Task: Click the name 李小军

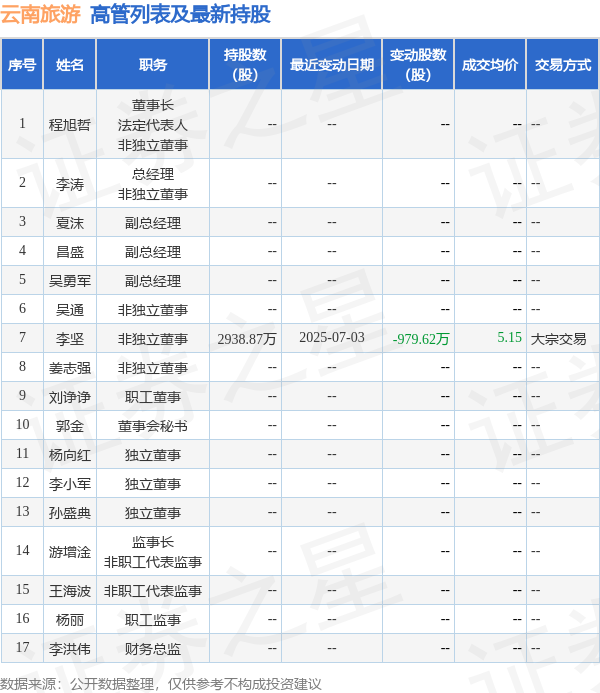Action: click(x=70, y=484)
